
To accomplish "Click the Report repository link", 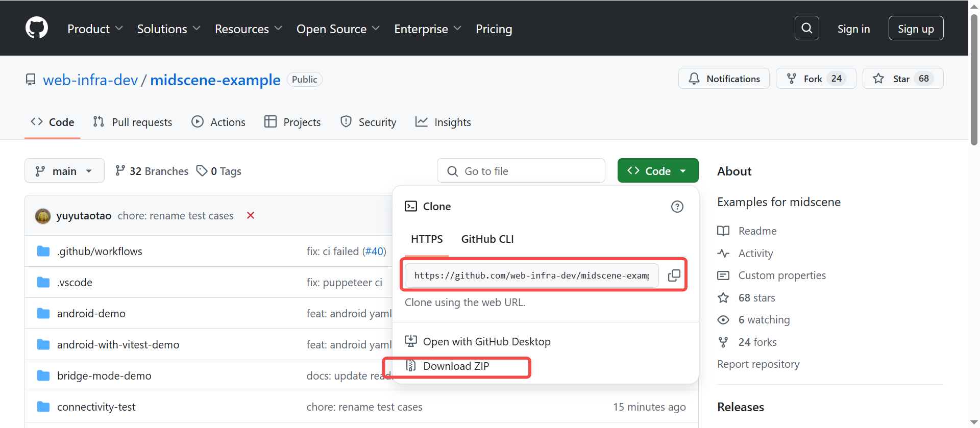I will (758, 364).
